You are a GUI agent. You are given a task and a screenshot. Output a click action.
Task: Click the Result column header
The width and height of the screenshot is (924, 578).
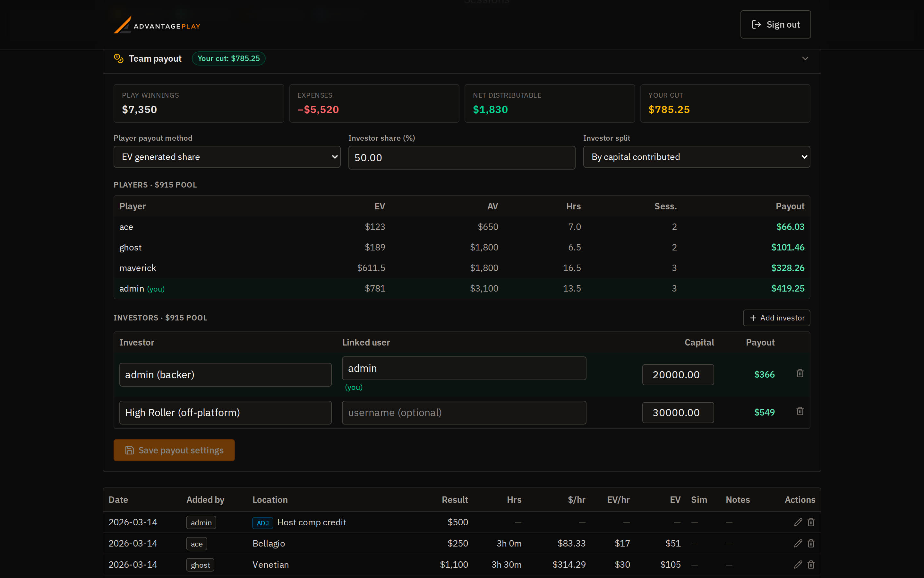pos(455,500)
